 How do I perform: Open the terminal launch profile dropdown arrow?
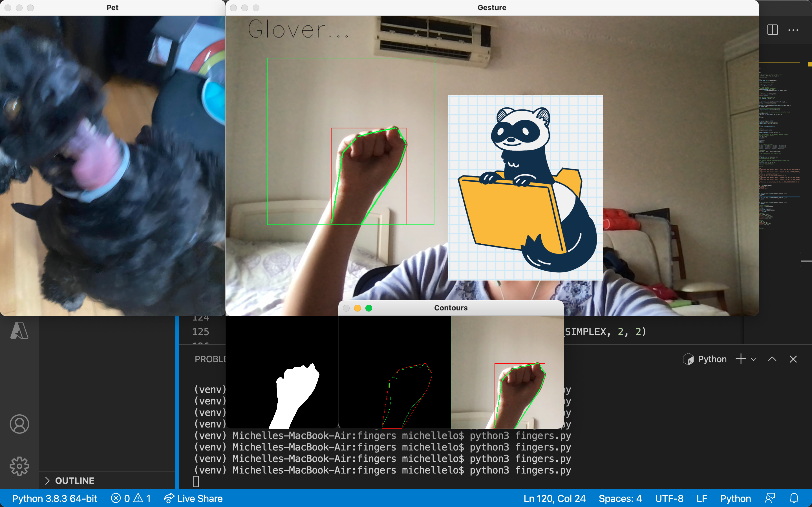(x=754, y=359)
